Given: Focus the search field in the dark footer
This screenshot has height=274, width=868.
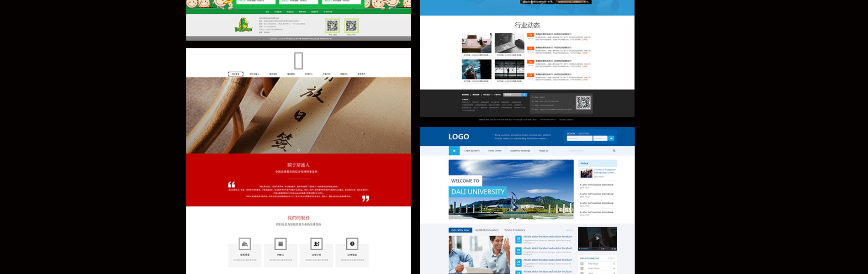Looking at the screenshot, I should click(513, 95).
